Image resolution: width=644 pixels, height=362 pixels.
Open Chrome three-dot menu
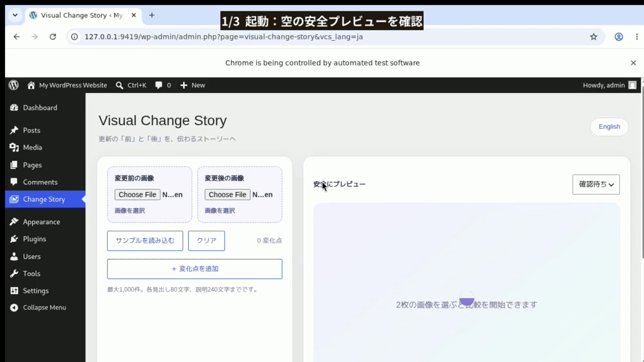tap(636, 36)
